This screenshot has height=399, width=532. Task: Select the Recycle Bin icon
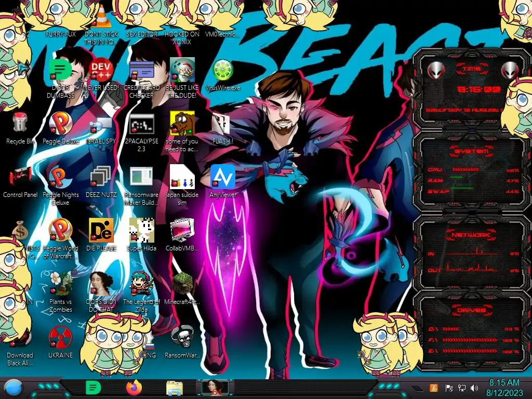coord(20,123)
